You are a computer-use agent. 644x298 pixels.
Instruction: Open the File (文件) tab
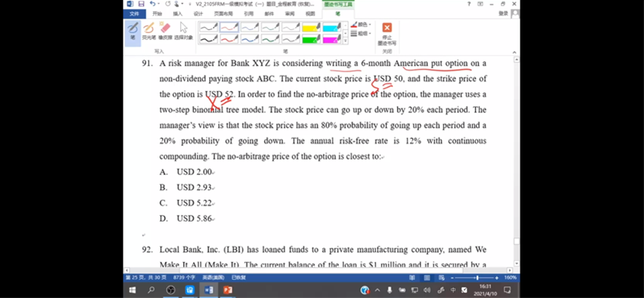[x=134, y=14]
